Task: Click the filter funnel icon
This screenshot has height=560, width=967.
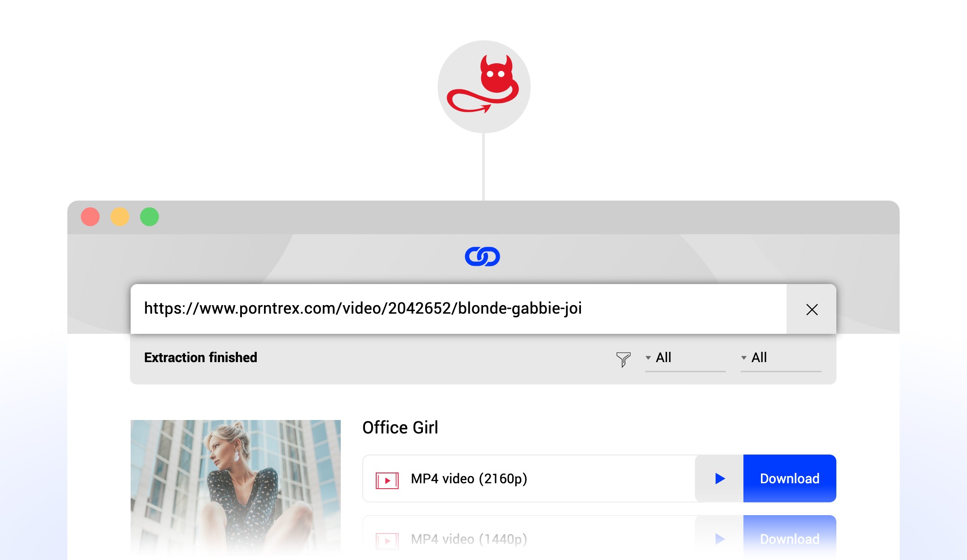Action: coord(623,359)
